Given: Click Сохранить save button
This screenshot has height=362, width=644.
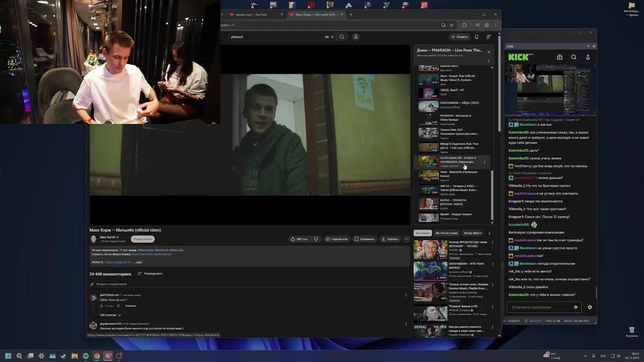Looking at the screenshot, I should pyautogui.click(x=364, y=239).
